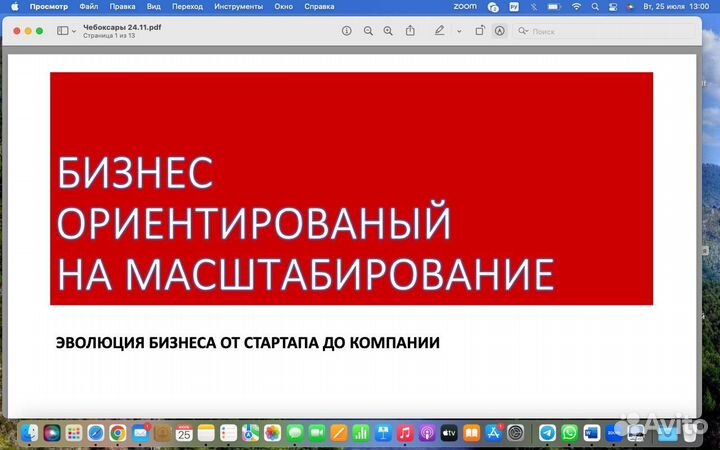Open the Правка menu
The height and width of the screenshot is (450, 720).
click(122, 6)
